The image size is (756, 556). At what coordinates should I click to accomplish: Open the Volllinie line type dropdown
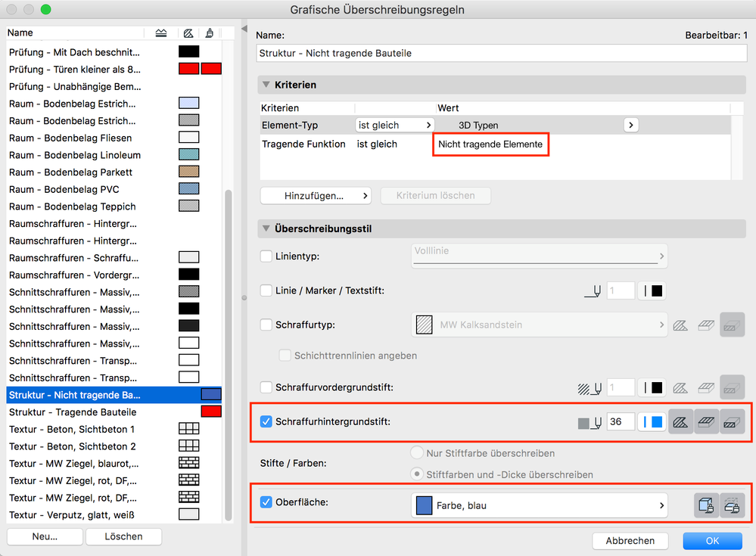539,256
